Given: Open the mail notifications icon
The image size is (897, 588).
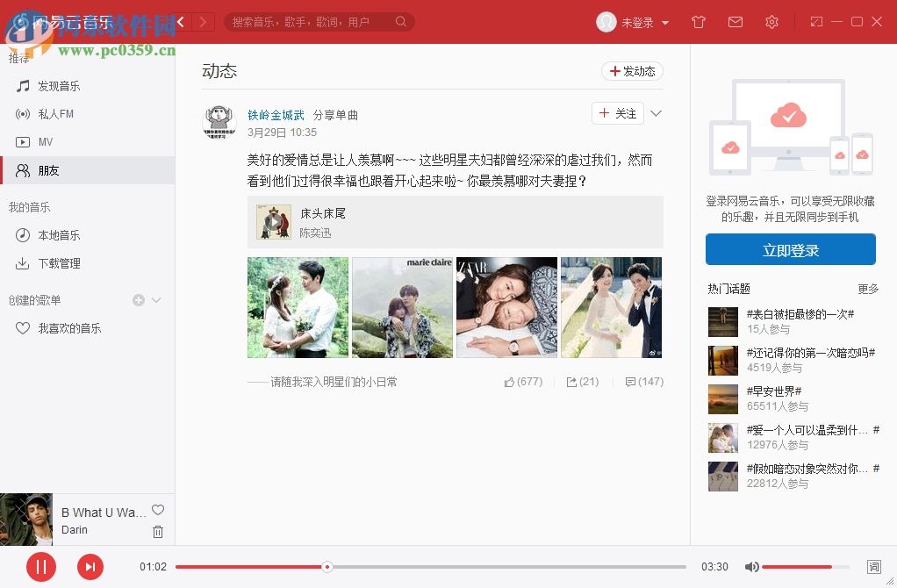Looking at the screenshot, I should 736,21.
